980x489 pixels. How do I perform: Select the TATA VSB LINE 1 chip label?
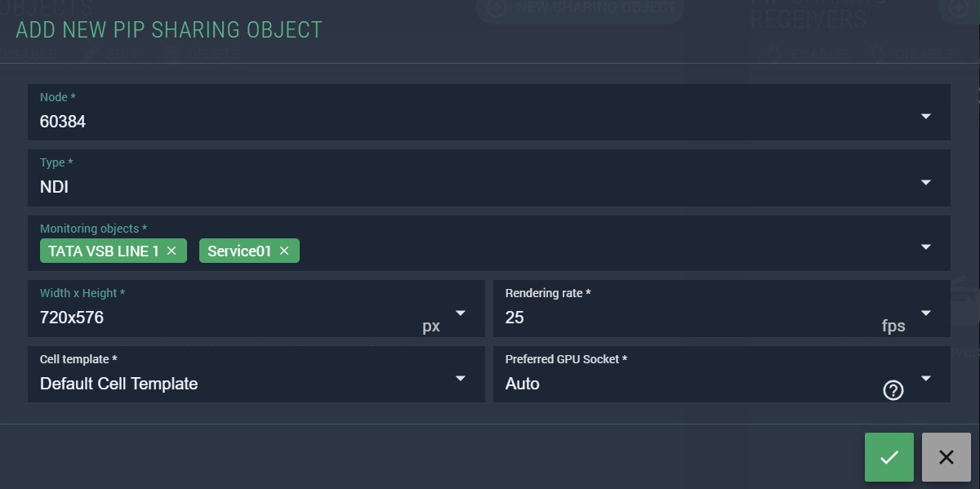click(104, 251)
